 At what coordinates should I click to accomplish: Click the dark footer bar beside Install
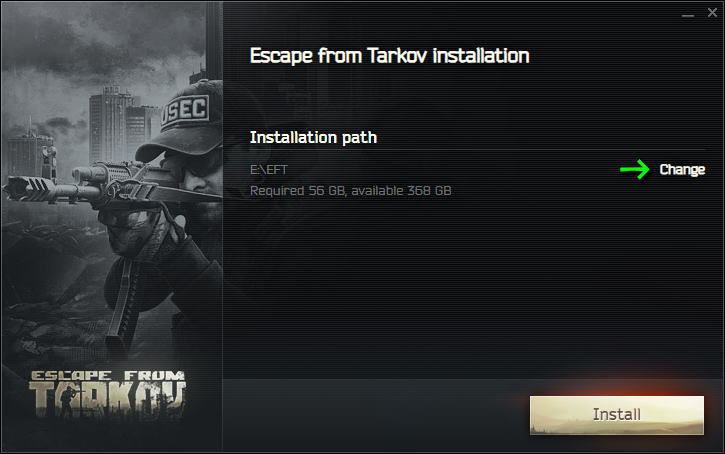(375, 415)
